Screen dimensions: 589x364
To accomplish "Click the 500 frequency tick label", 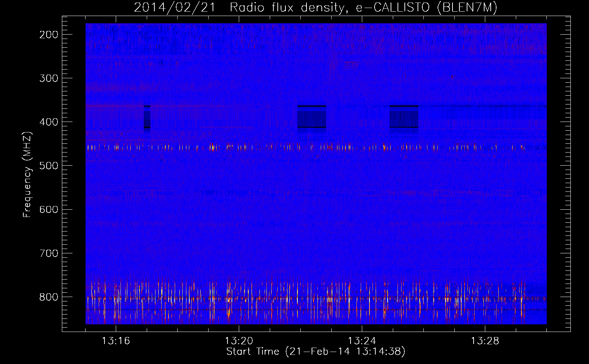I will tap(49, 166).
